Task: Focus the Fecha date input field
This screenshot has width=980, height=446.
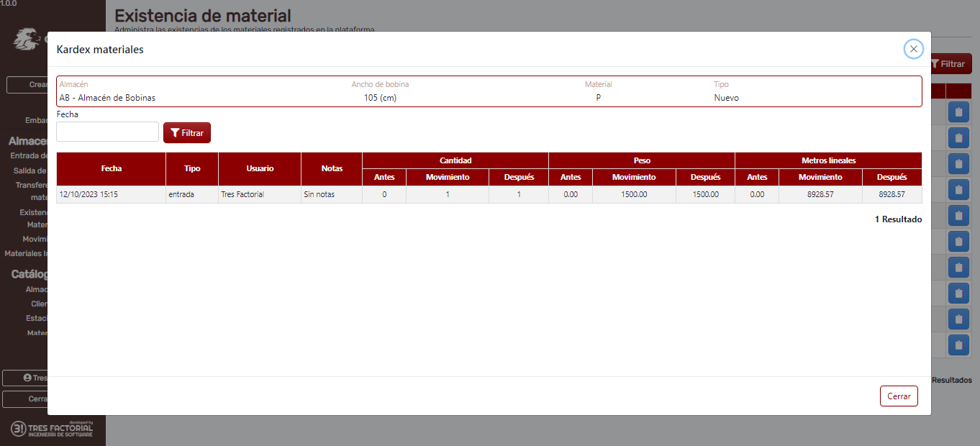Action: point(107,132)
